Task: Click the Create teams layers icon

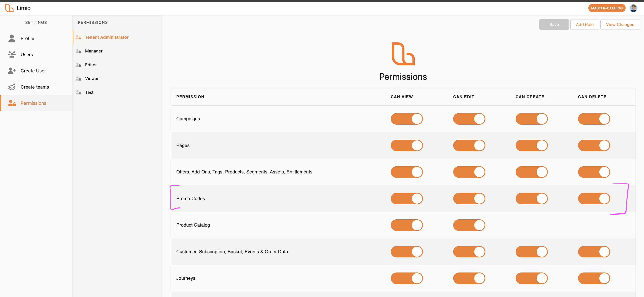Action: [x=12, y=87]
